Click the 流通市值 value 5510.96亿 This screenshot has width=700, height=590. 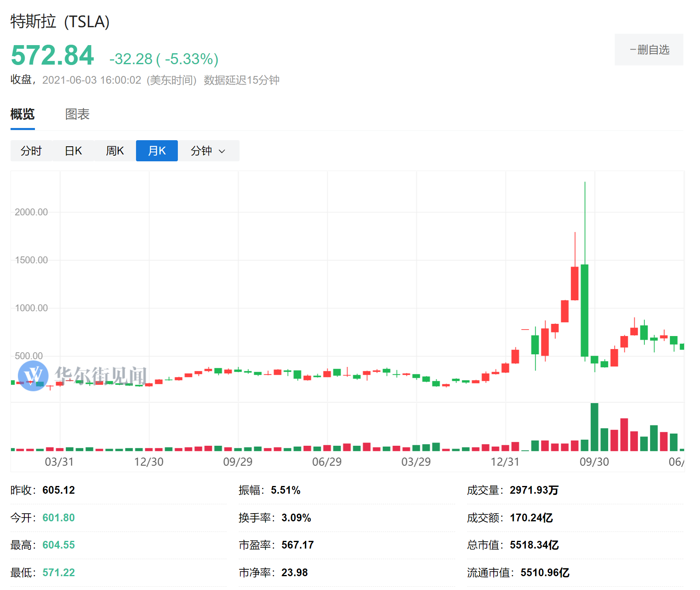point(545,573)
